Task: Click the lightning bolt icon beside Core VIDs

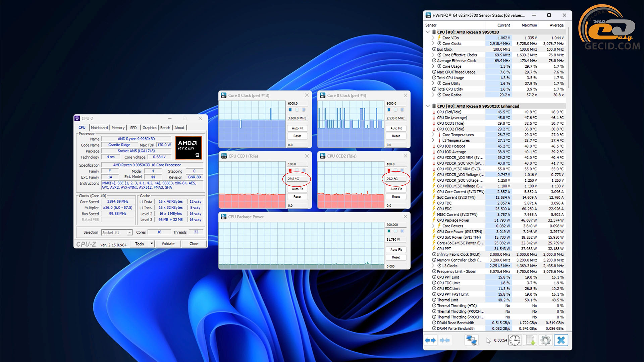Action: point(439,38)
